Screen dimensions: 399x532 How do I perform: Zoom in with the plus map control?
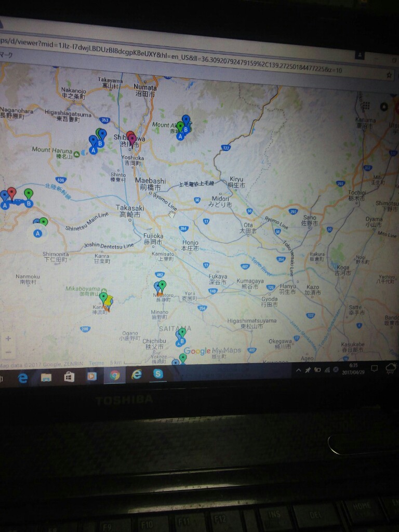coord(8,338)
